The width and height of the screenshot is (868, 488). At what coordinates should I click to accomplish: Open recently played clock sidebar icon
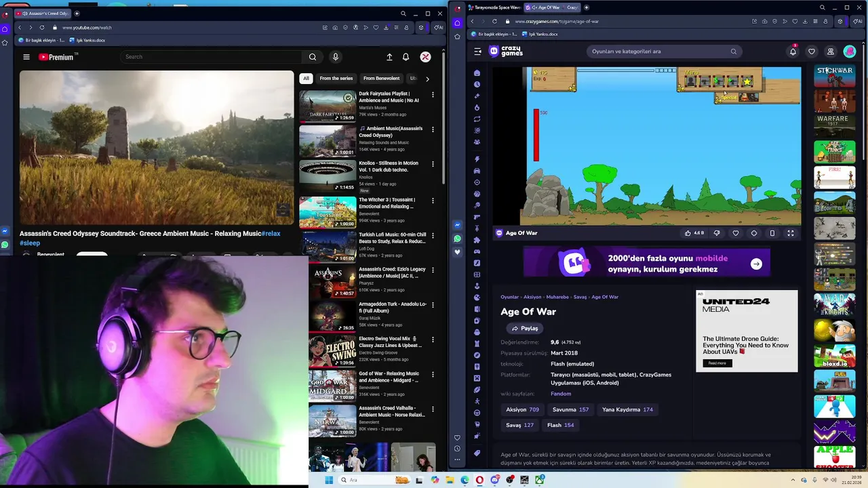(x=477, y=84)
